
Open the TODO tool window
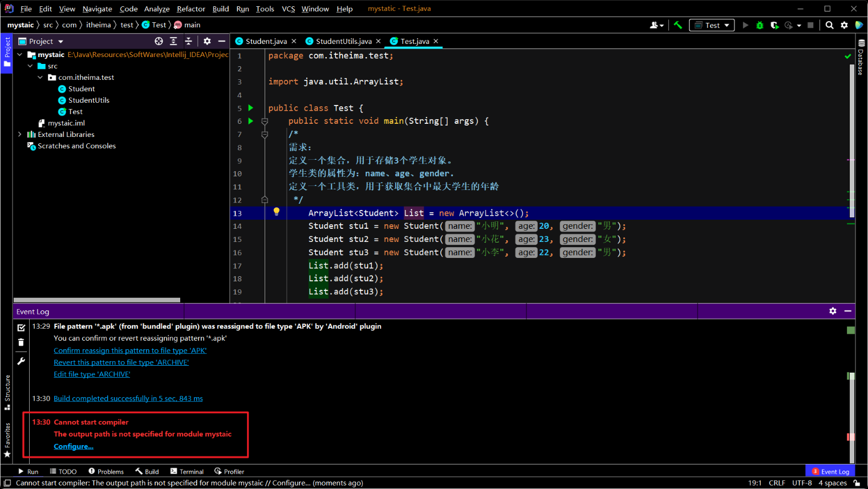click(63, 471)
